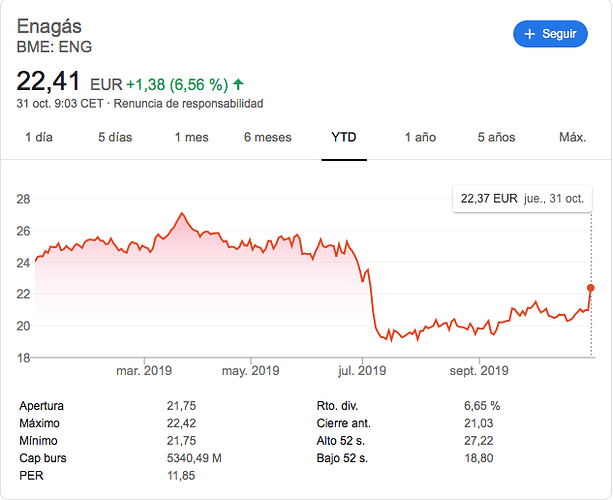Viewport: 613px width, 500px height.
Task: Click the red data point on chart
Action: point(591,288)
